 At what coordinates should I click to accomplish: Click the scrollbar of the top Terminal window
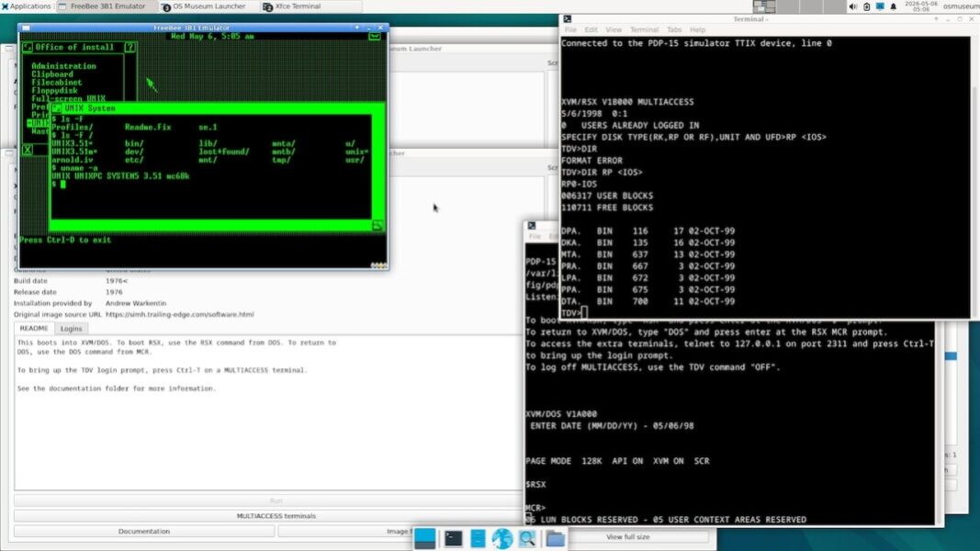click(x=974, y=177)
